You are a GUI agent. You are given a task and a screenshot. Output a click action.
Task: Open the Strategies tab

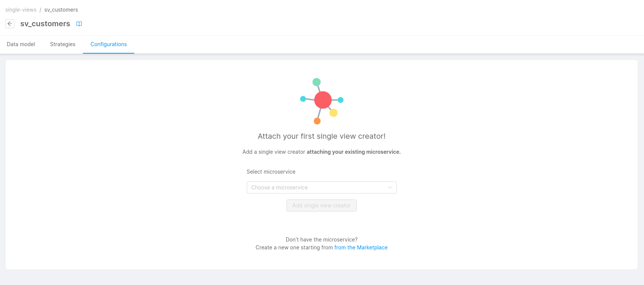point(62,44)
